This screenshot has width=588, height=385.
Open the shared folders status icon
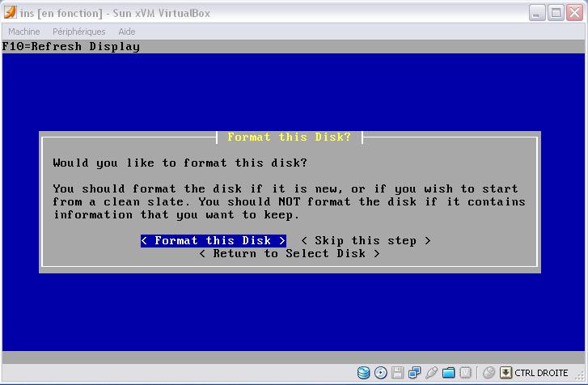point(449,373)
